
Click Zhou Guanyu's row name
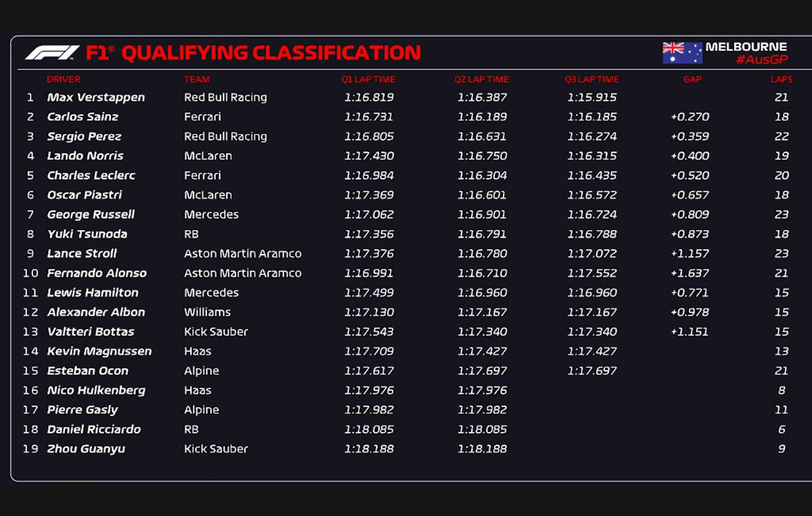86,449
